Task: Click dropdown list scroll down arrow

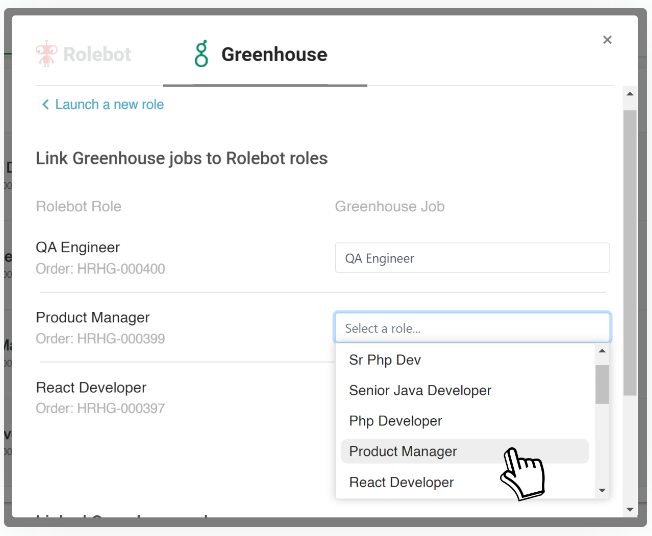Action: point(602,490)
